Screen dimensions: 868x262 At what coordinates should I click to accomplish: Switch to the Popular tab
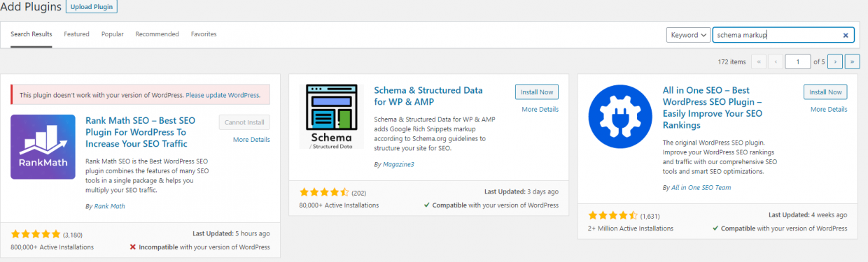[112, 34]
